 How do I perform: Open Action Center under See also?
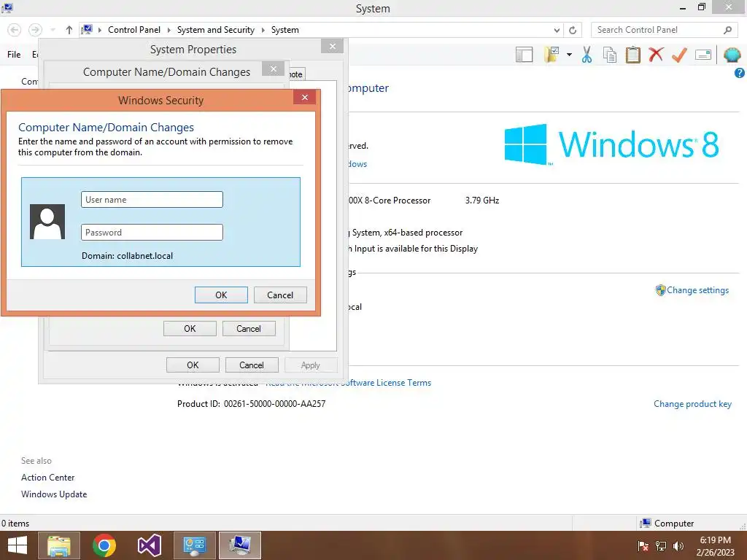pyautogui.click(x=47, y=478)
